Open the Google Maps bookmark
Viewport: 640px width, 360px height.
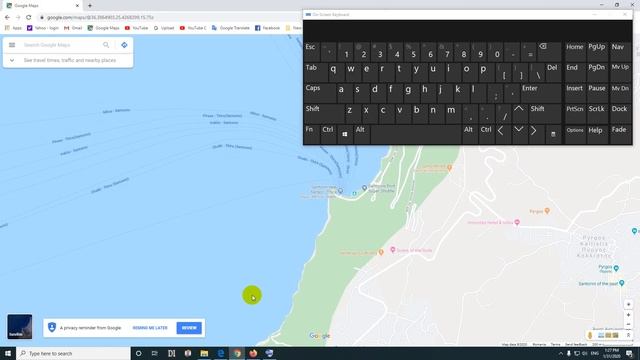point(103,28)
